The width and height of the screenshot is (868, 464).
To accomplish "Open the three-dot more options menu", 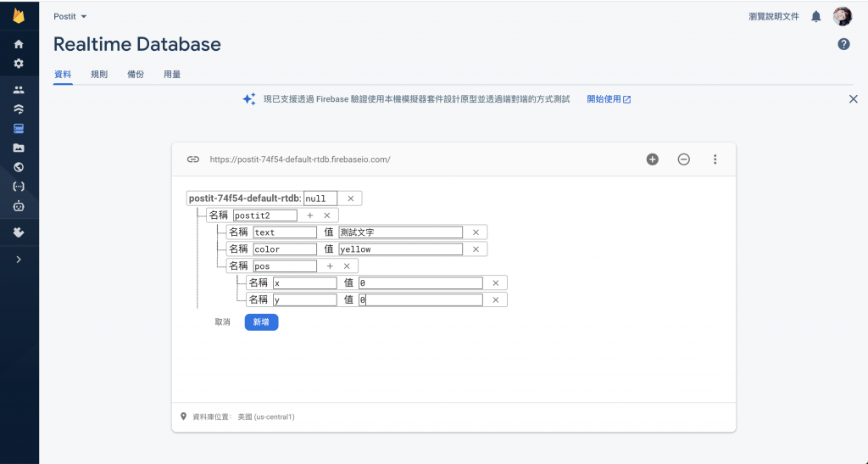I will pyautogui.click(x=715, y=159).
